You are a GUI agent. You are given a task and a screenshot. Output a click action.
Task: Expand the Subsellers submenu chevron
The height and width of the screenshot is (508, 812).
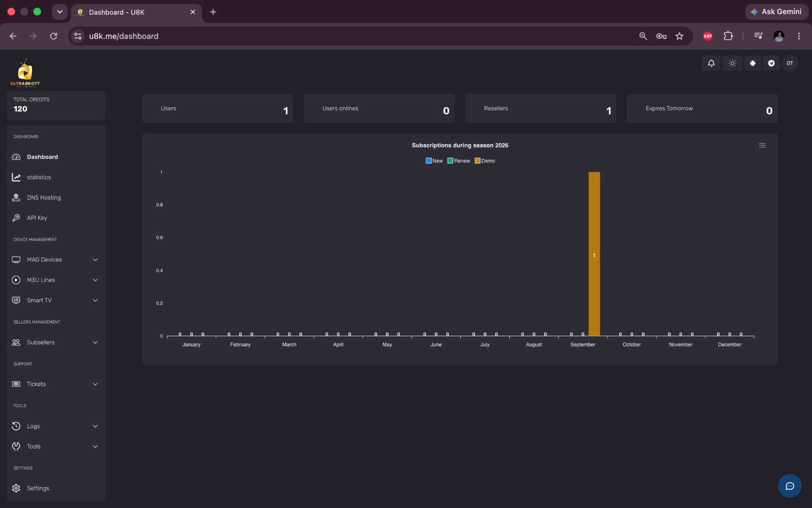tap(95, 342)
